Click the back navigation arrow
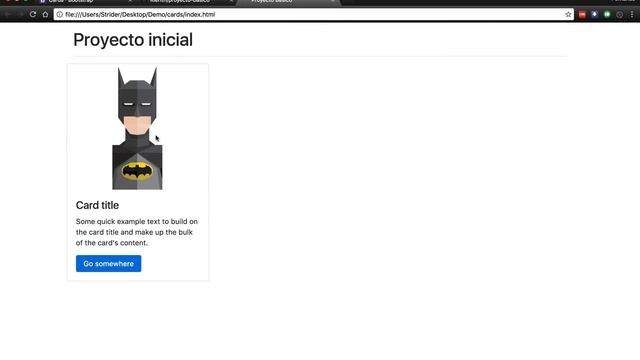Screen dimensions: 640x360 (8, 14)
